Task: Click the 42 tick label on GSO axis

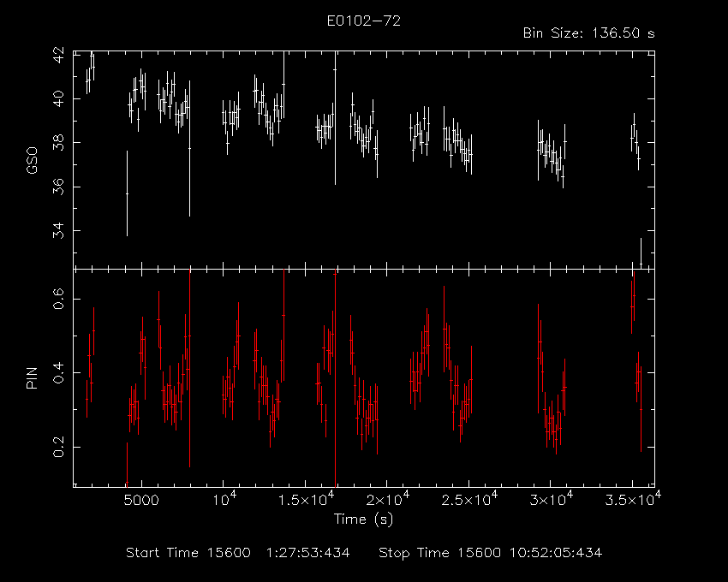Action: (x=59, y=56)
